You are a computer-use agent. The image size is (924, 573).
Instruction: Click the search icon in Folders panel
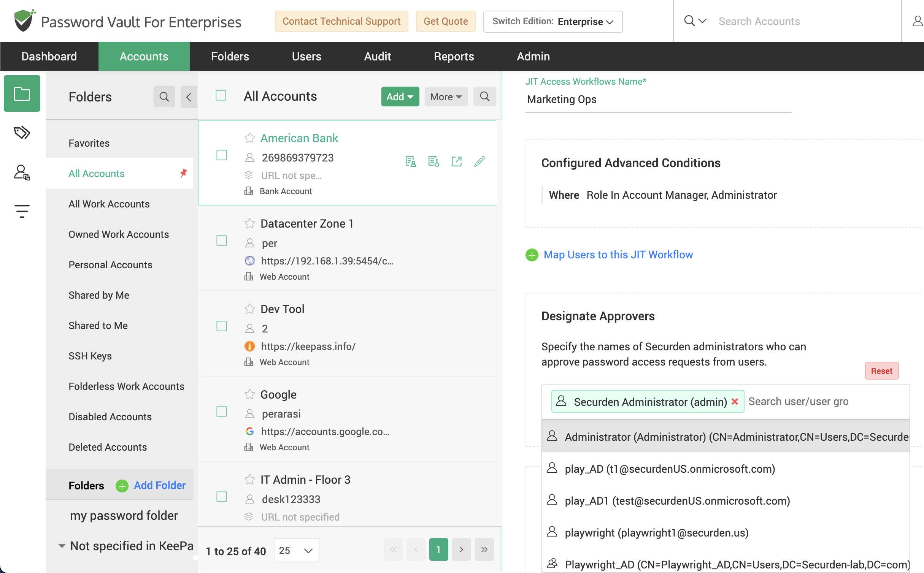[x=164, y=97]
